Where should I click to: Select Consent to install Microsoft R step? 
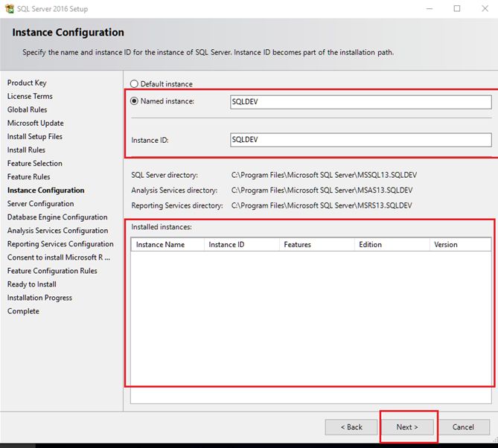coord(59,257)
